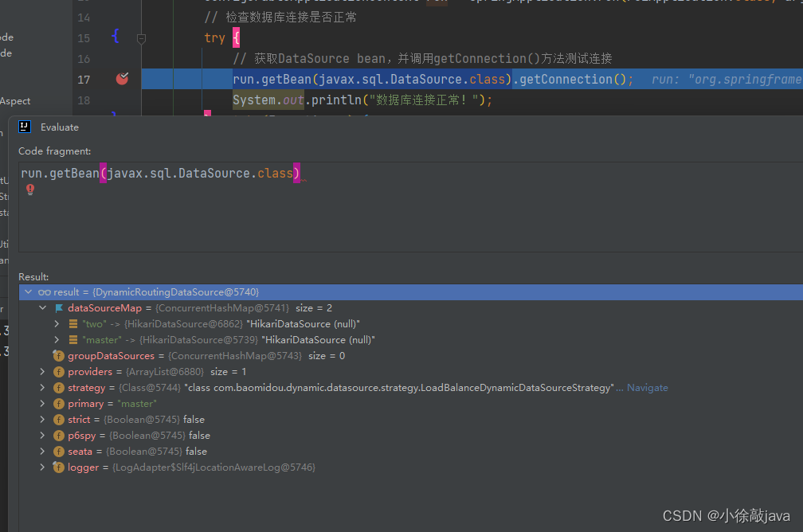Click the "Result:" label
Viewport: 803px width, 532px height.
[33, 277]
